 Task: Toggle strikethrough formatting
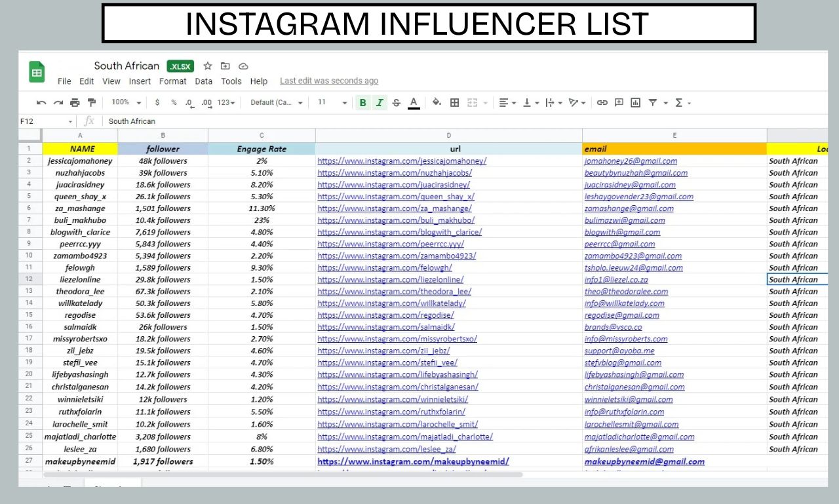coord(397,102)
